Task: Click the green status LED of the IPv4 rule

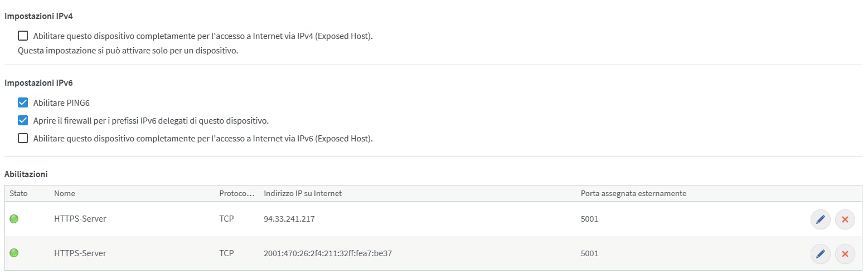Action: pos(14,219)
